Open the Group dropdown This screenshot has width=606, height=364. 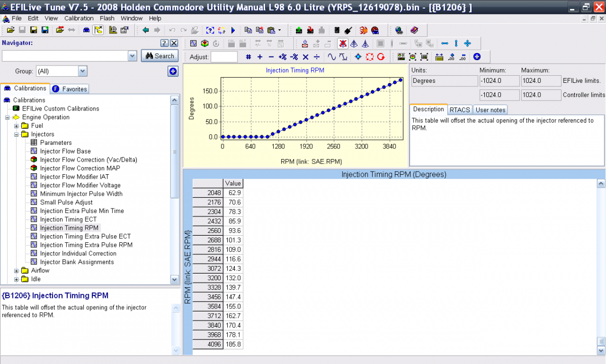coord(83,71)
